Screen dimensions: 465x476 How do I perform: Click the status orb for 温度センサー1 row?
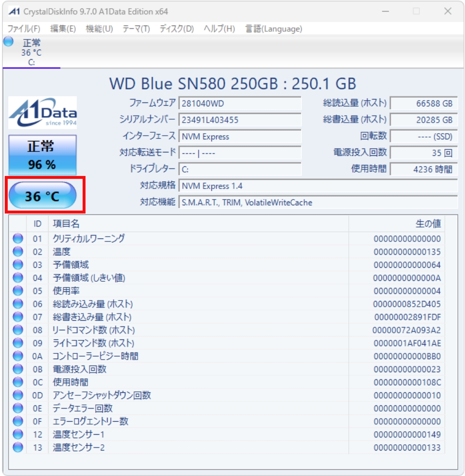(18, 435)
